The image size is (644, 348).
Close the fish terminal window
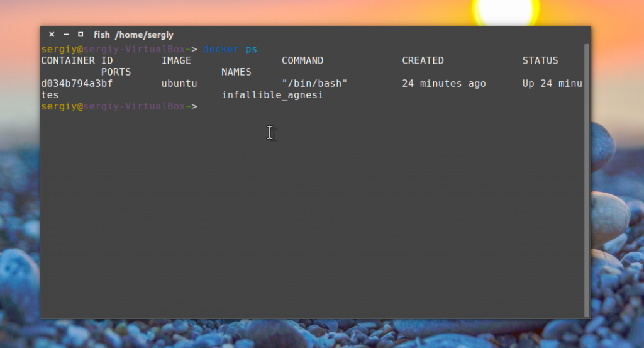point(52,35)
